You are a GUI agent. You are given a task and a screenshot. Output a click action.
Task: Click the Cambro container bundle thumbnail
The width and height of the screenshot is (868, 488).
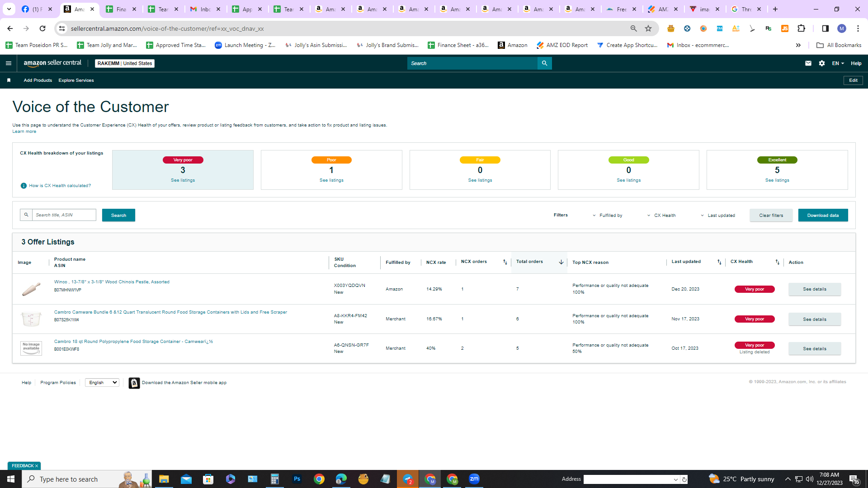point(31,319)
